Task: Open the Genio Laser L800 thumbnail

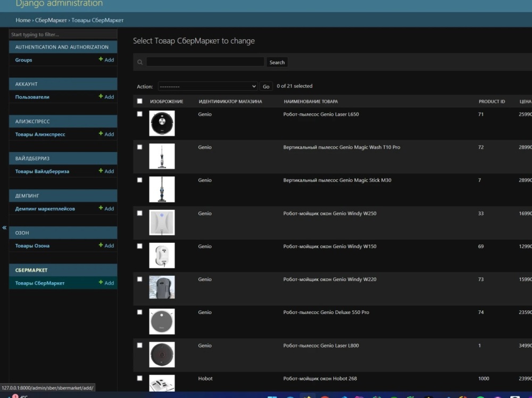Action: (x=162, y=354)
